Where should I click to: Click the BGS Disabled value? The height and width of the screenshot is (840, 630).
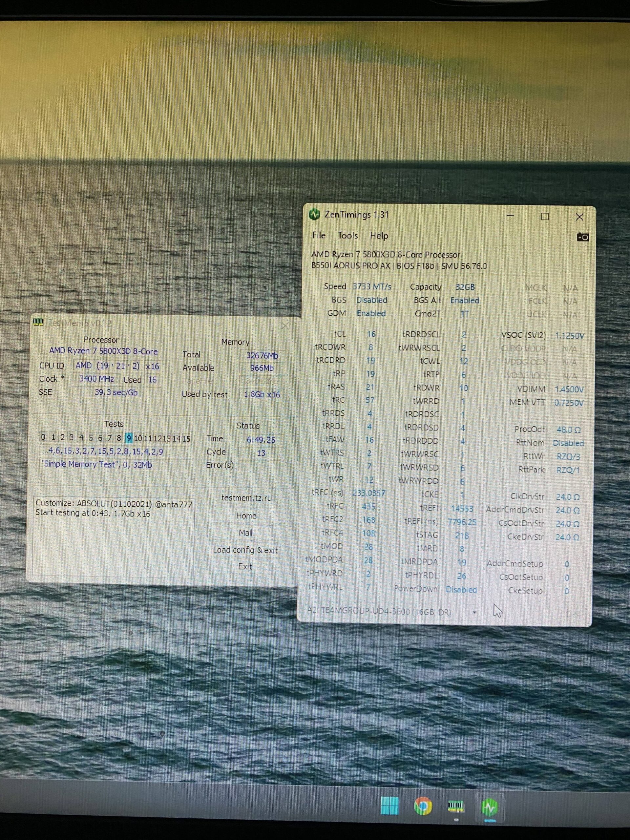[371, 300]
